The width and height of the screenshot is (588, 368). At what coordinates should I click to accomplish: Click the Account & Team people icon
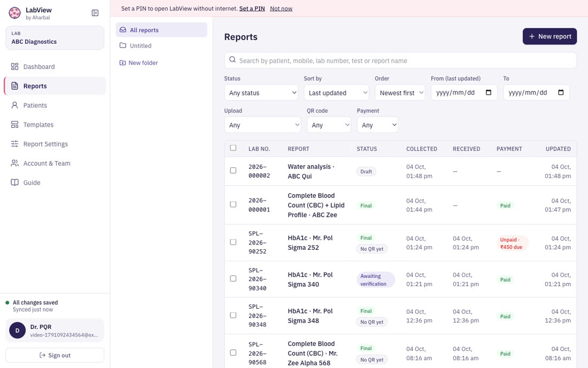click(14, 163)
